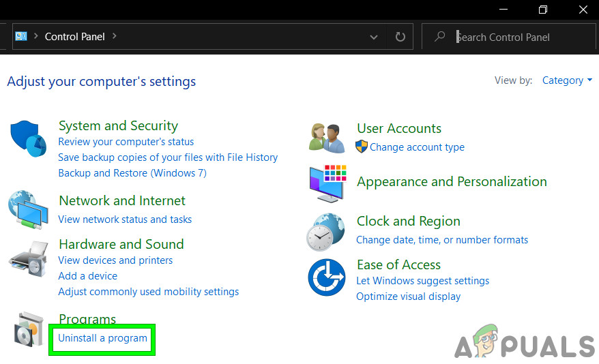Image resolution: width=599 pixels, height=364 pixels.
Task: Select Control Panel breadcrumb in address bar
Action: pyautogui.click(x=74, y=37)
